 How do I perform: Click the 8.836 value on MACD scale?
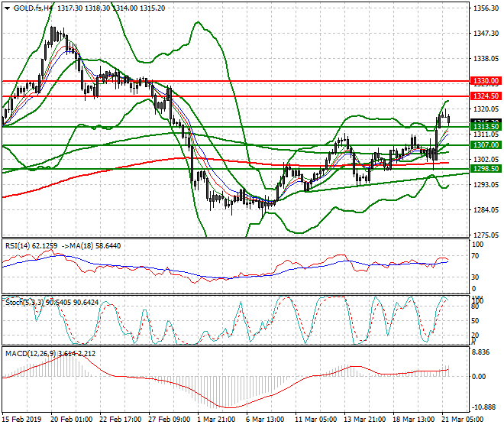click(481, 352)
